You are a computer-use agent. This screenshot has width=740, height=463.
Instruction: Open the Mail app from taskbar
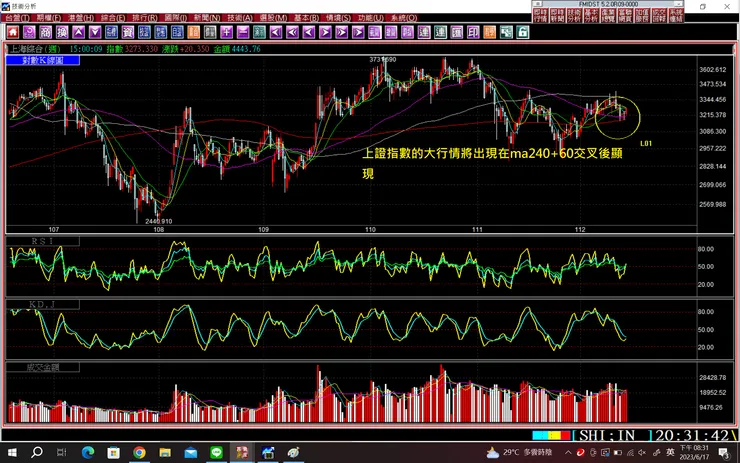point(191,453)
